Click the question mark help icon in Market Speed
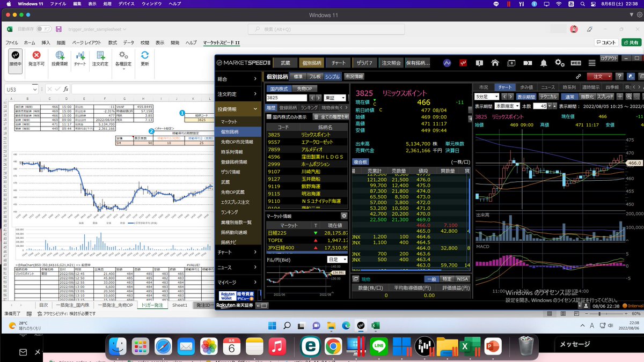The width and height of the screenshot is (644, 362). (619, 77)
